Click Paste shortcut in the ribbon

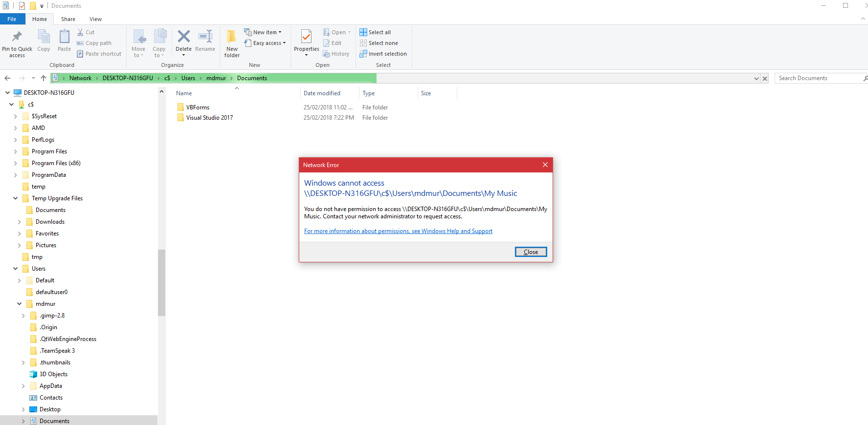point(99,54)
